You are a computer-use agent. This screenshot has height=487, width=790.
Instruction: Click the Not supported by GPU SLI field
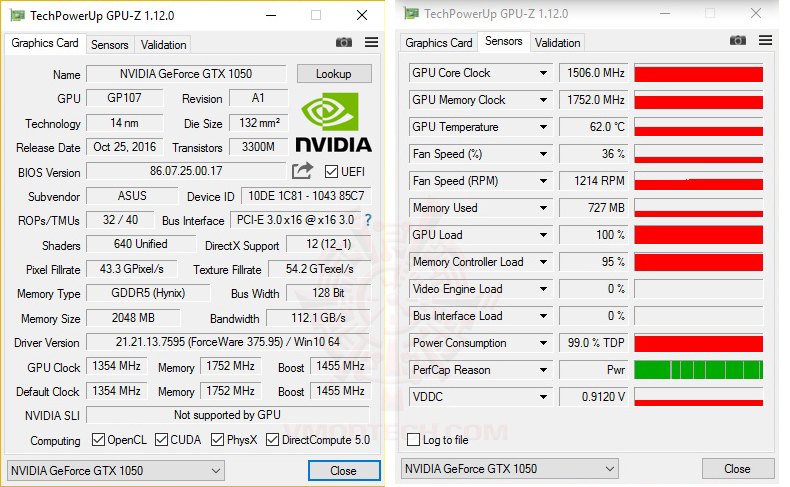tap(228, 415)
